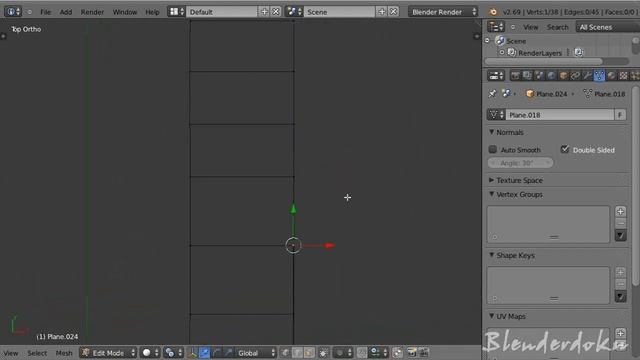Viewport: 640px width, 360px height.
Task: Switch to the Texture properties tab
Action: 623,76
